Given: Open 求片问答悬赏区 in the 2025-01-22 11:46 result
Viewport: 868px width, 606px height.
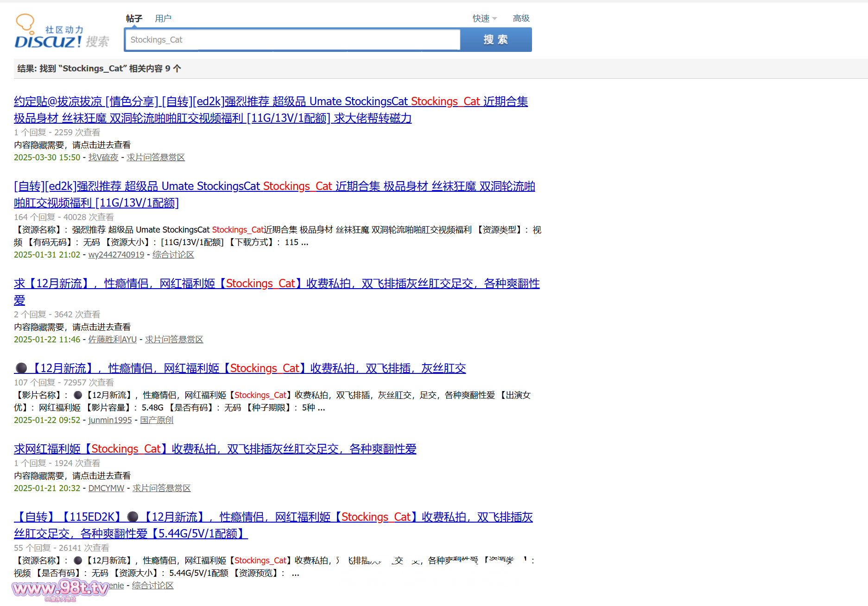Looking at the screenshot, I should (x=174, y=340).
